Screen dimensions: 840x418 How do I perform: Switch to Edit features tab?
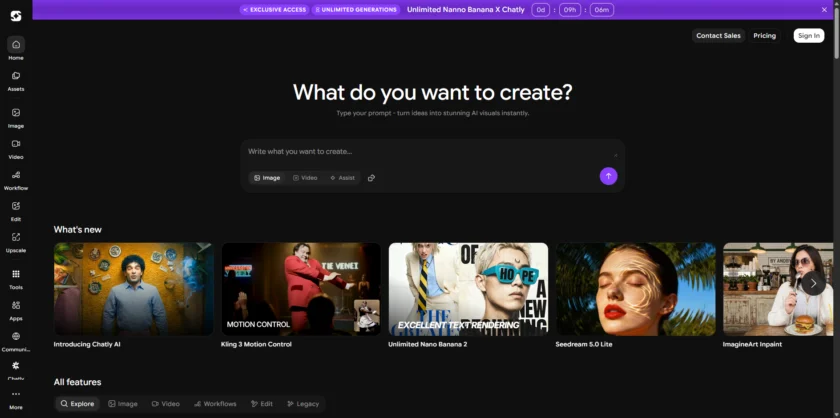(x=262, y=404)
